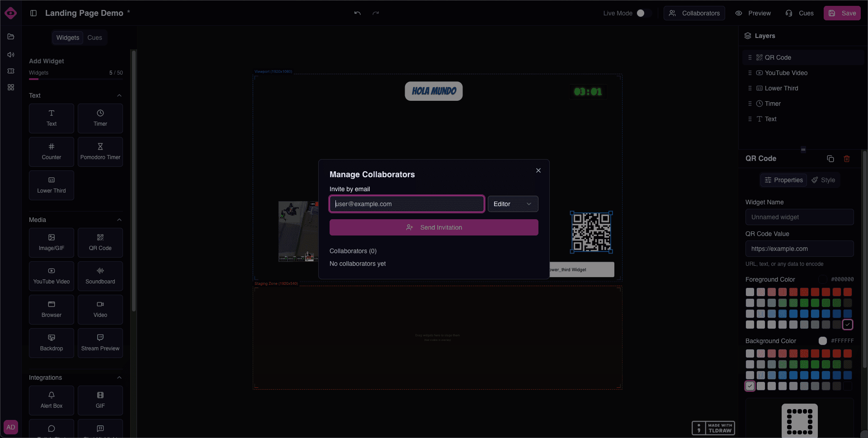This screenshot has height=438, width=868.
Task: Delete the QR Code widget via trash icon
Action: click(x=847, y=159)
